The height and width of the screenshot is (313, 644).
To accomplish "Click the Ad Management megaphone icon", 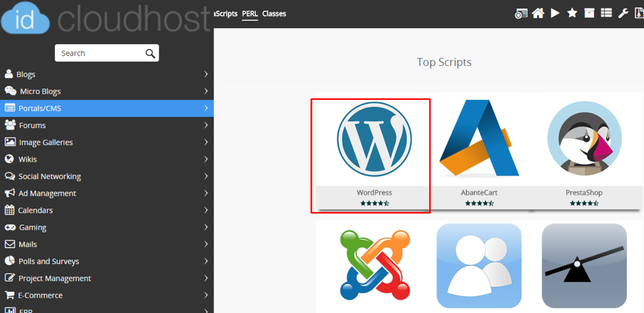I will click(x=10, y=193).
